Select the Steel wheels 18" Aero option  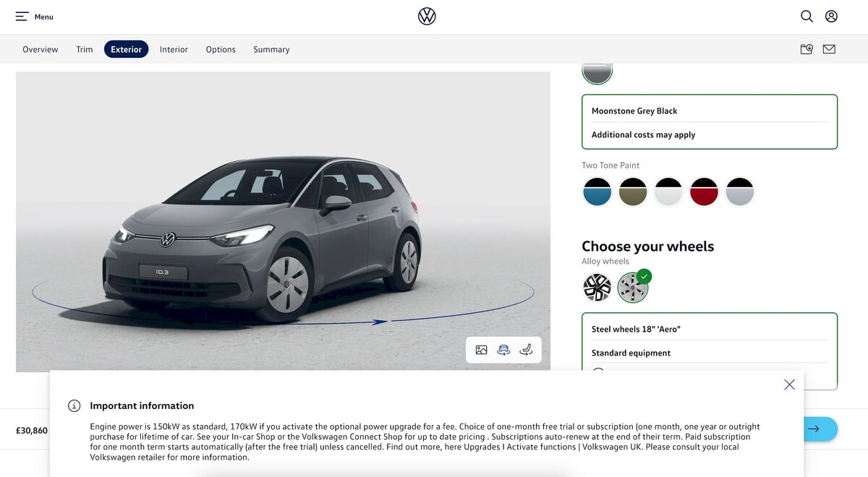[x=632, y=287]
